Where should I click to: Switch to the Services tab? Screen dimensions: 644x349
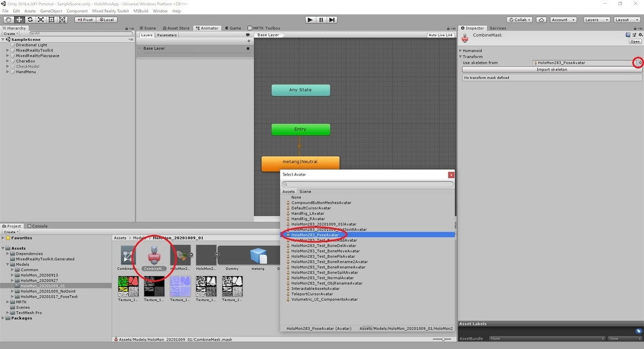click(497, 28)
